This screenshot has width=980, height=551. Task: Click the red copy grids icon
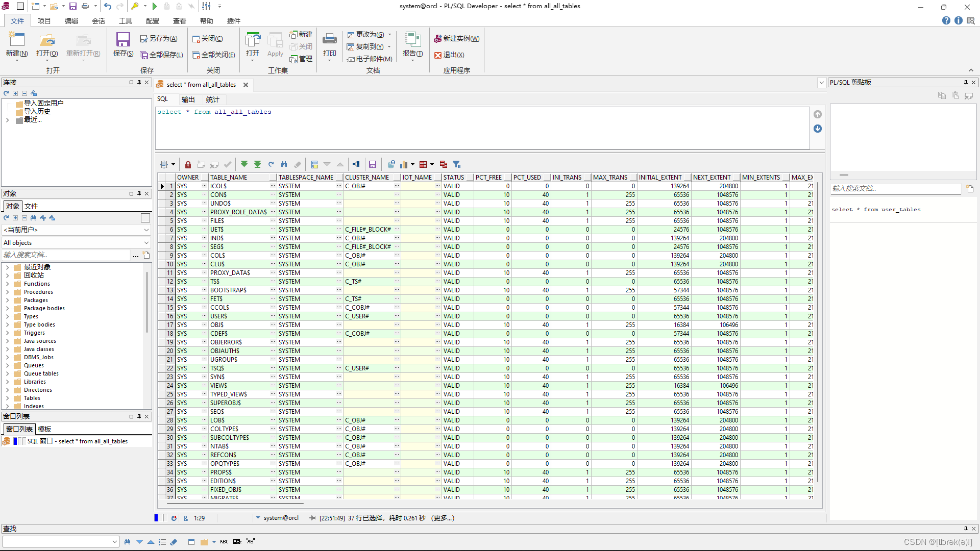tap(444, 164)
